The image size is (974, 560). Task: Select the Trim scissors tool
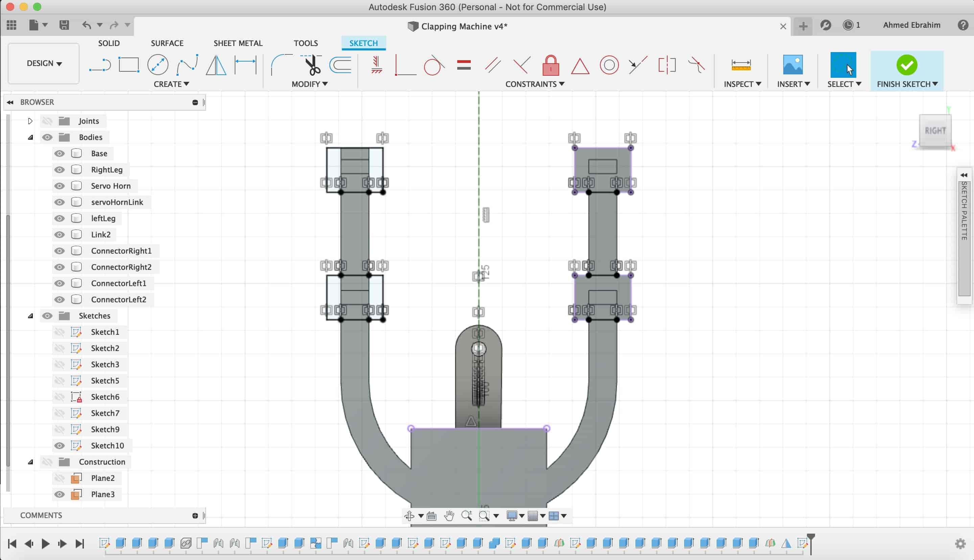point(312,65)
